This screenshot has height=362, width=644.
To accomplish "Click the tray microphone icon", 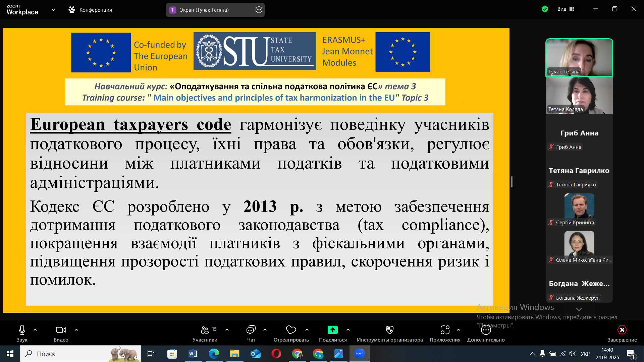I will [542, 354].
